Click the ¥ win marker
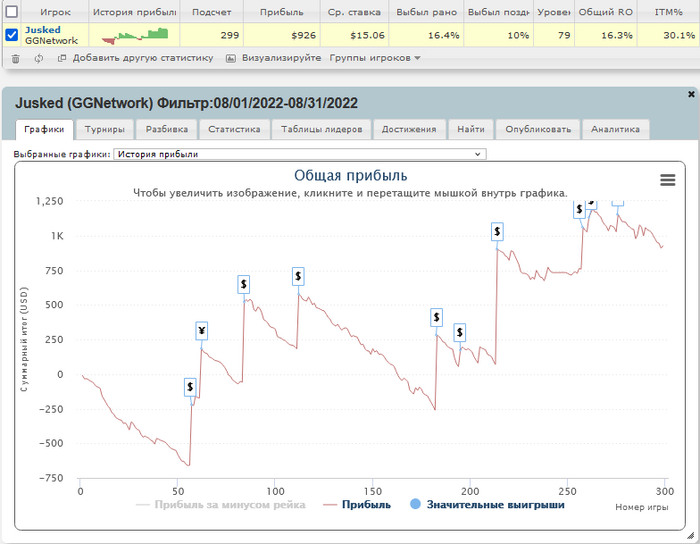700x544 pixels. point(202,331)
